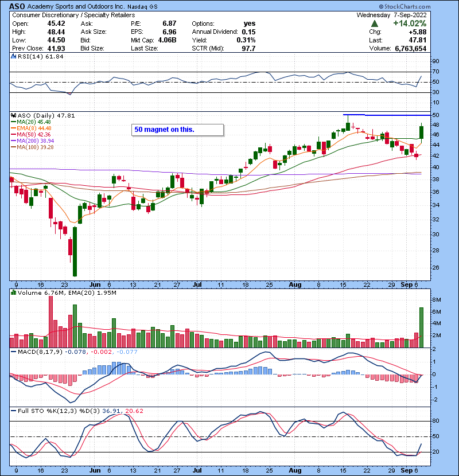Click the ASO ticker symbol title
Screen dimensions: 459x476
point(17,6)
